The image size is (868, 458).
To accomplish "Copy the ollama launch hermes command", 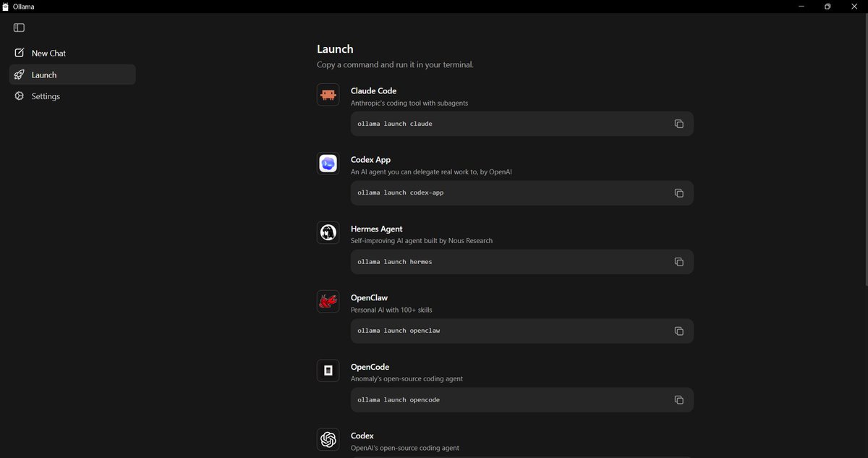I will [x=678, y=261].
